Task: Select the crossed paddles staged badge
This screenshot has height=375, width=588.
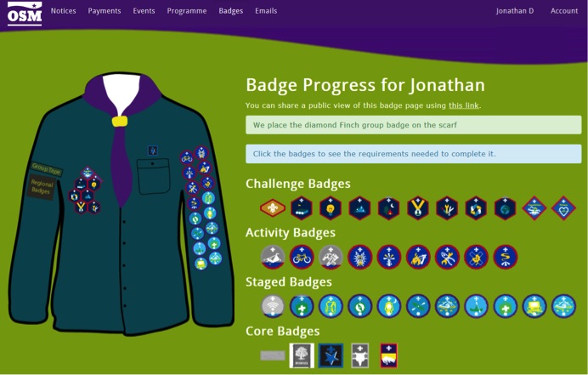Action: click(x=418, y=306)
